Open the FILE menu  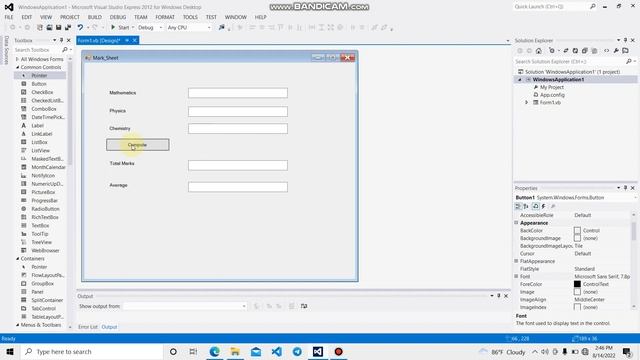tap(9, 17)
